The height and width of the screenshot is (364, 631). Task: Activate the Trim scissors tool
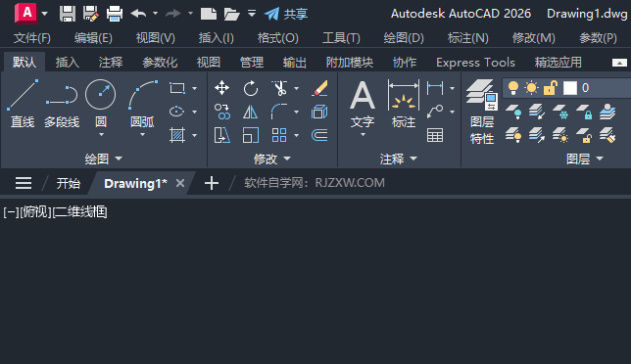(x=279, y=88)
